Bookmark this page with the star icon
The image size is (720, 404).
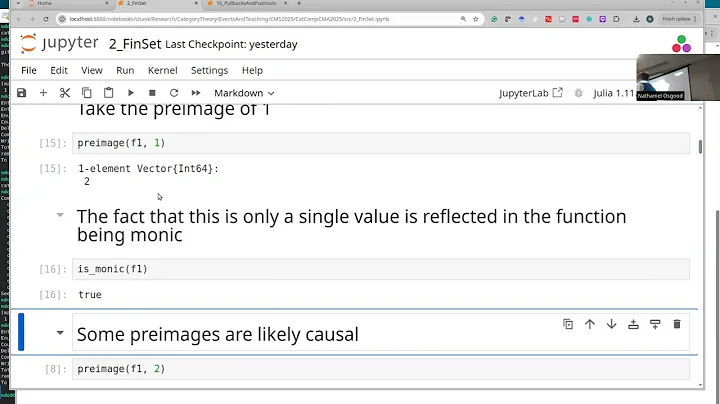[x=476, y=19]
